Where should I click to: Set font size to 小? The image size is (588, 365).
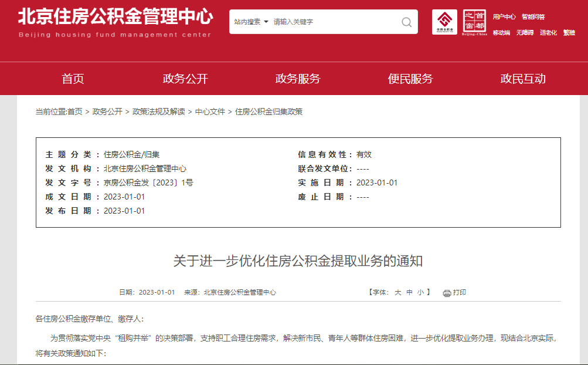[x=421, y=292]
